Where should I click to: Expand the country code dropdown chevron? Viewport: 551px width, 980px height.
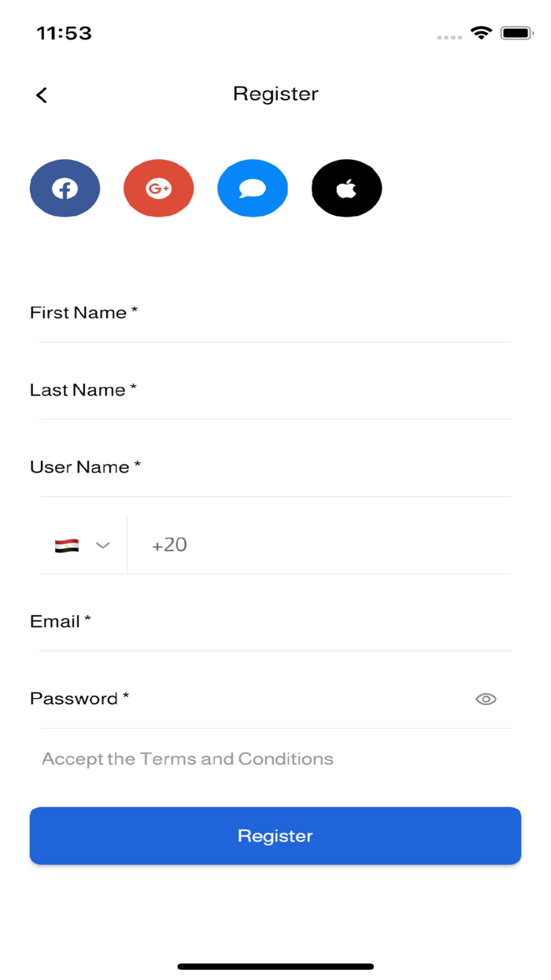102,545
